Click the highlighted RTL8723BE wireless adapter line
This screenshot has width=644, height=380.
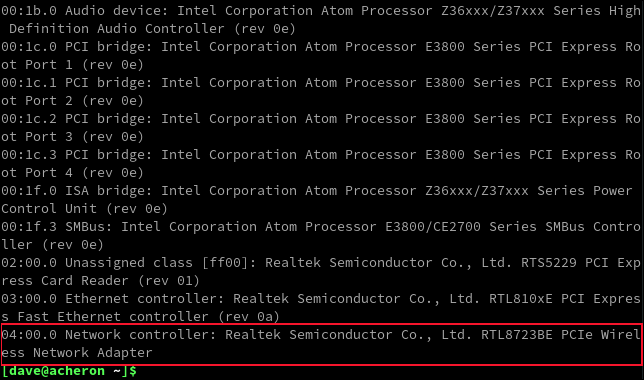[x=322, y=344]
